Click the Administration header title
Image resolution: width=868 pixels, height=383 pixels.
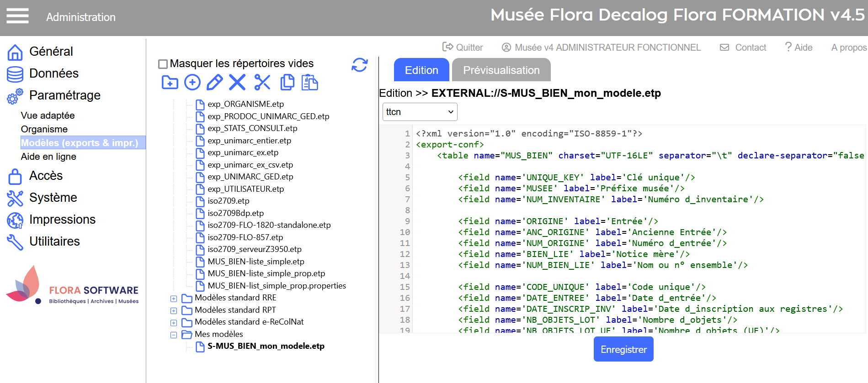tap(81, 17)
